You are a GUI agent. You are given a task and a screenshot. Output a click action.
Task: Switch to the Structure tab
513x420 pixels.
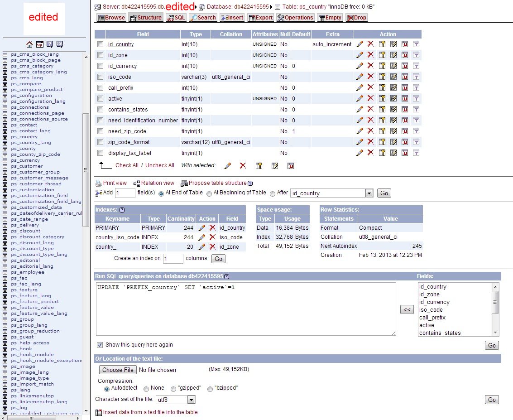[146, 18]
